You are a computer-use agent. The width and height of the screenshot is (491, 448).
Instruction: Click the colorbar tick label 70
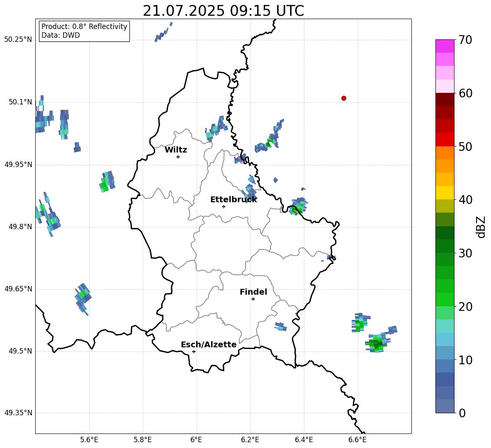tap(465, 40)
